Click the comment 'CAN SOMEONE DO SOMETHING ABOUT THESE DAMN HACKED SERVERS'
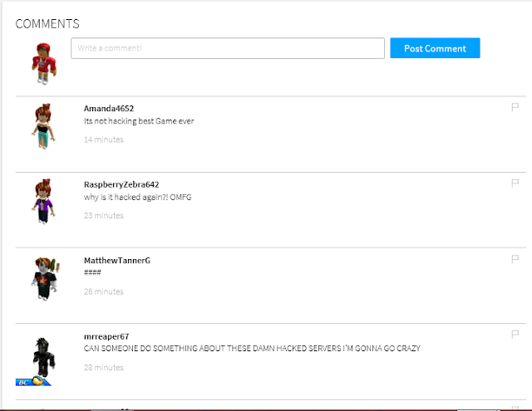The width and height of the screenshot is (532, 411). 252,349
